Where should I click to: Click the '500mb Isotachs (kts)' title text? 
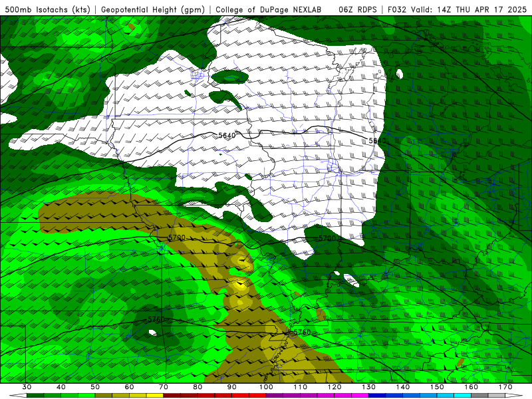point(47,9)
